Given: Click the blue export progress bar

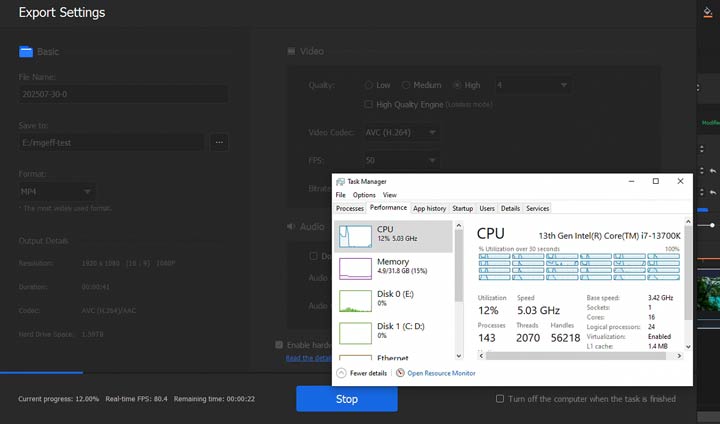Looking at the screenshot, I should [41, 373].
